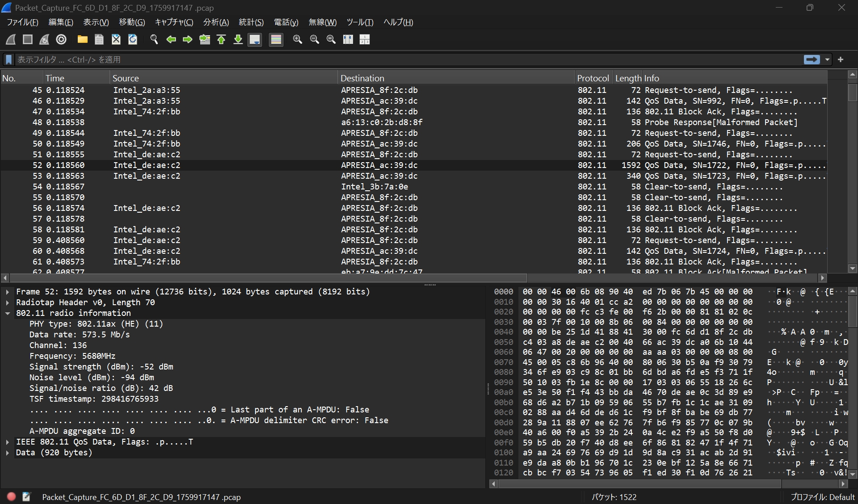Toggle packet list colorization button
This screenshot has width=858, height=504.
pos(276,39)
